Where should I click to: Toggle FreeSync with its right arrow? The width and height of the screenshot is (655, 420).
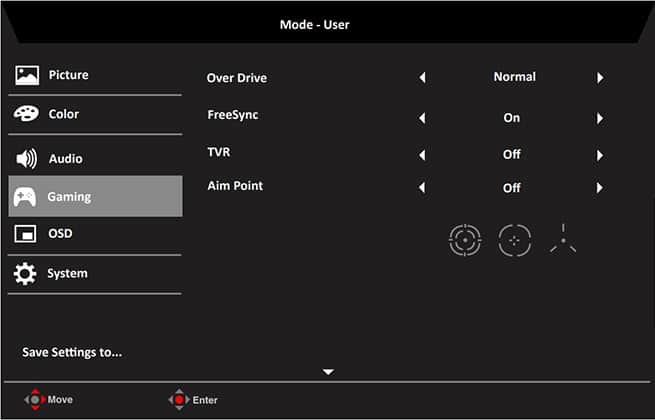[x=600, y=118]
